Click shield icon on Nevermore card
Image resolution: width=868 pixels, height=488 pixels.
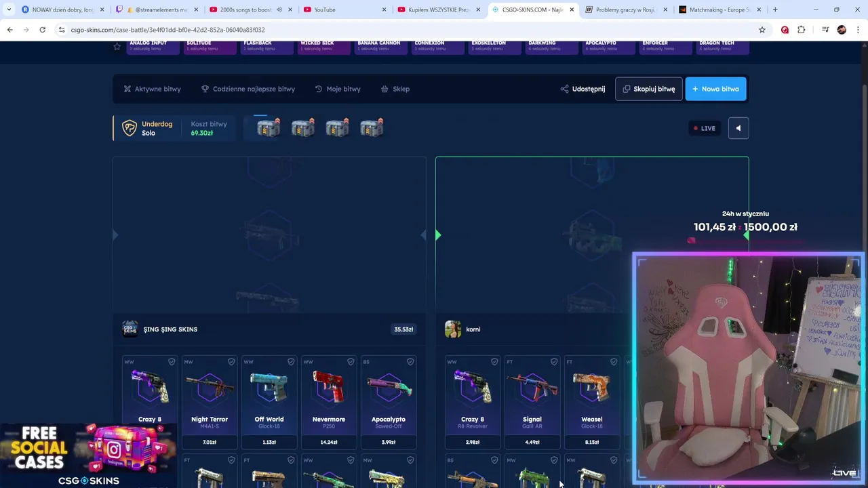click(x=351, y=362)
